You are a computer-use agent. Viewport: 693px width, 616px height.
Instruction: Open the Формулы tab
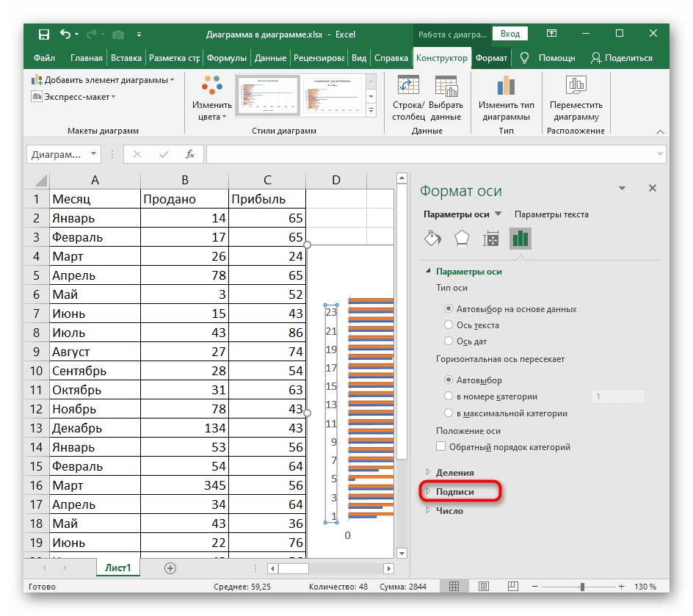pyautogui.click(x=226, y=58)
